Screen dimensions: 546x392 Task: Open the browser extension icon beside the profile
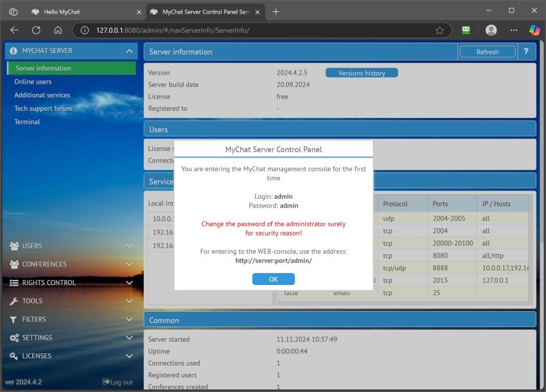click(466, 30)
